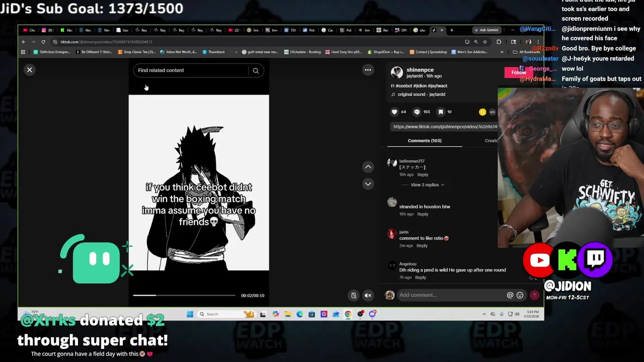Click the floating player icon beside mute
Viewport: 644px width, 362px height.
(354, 296)
